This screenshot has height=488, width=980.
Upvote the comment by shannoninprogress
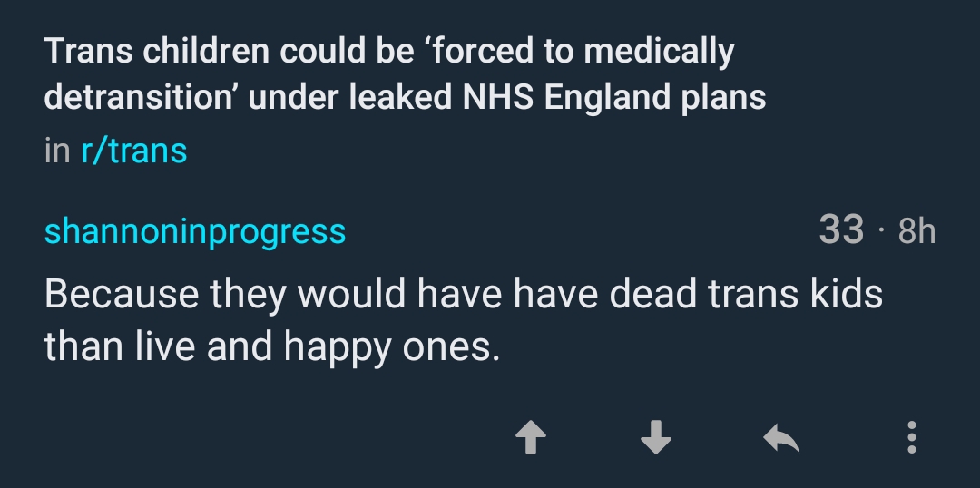[531, 440]
